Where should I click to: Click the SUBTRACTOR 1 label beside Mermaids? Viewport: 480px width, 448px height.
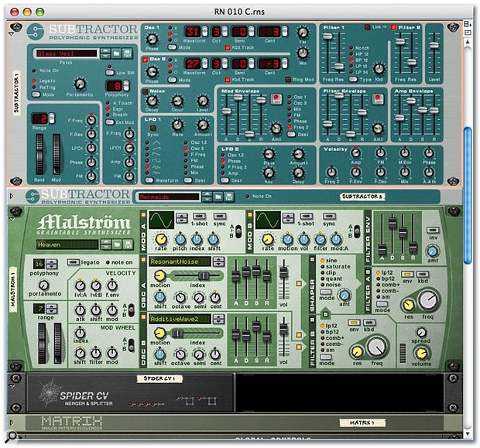[362, 197]
